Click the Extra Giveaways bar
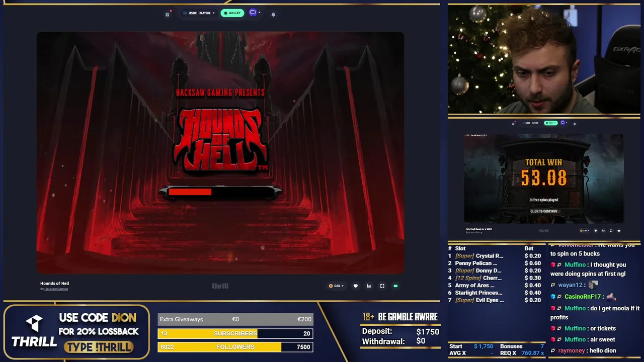Viewport: 644px width, 362px height. click(235, 319)
